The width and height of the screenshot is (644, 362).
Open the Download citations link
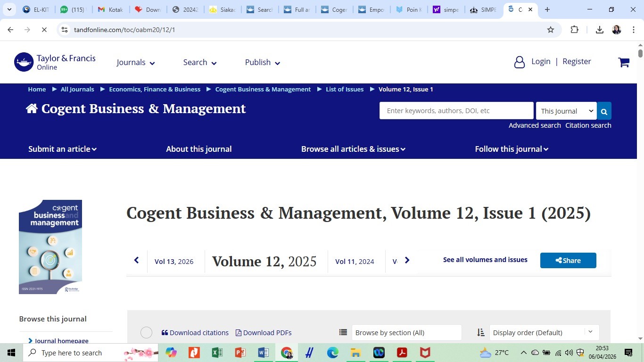click(x=195, y=333)
